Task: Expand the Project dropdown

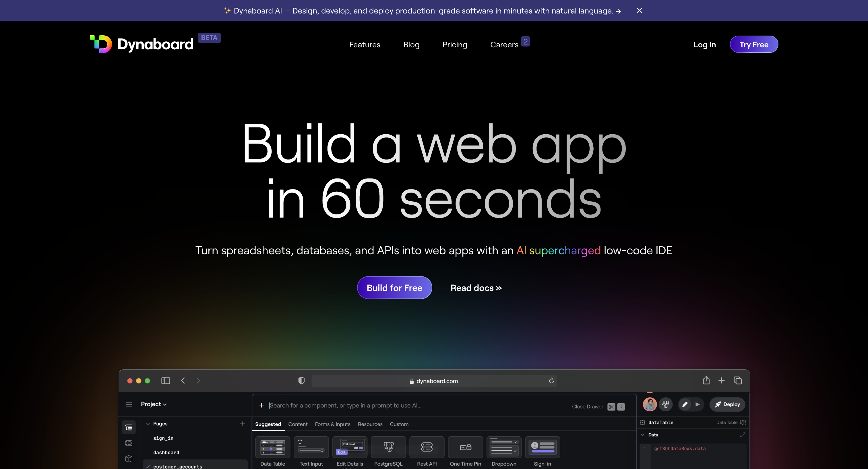Action: (153, 404)
